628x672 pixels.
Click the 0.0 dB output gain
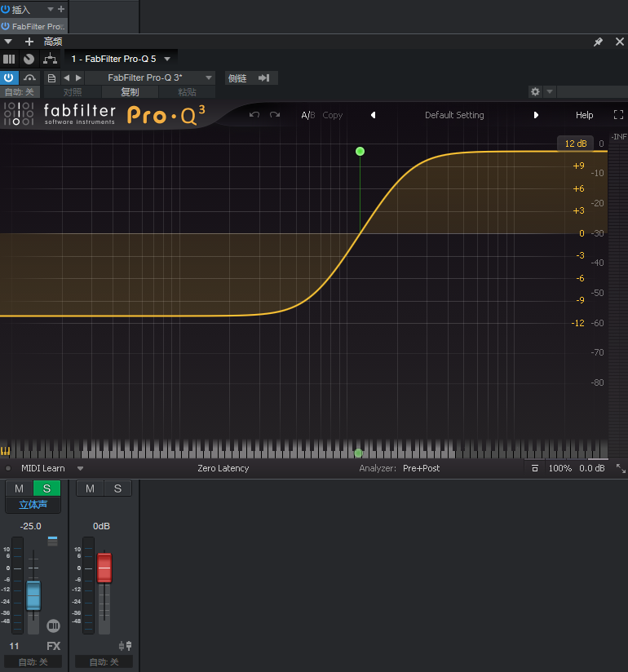point(591,468)
